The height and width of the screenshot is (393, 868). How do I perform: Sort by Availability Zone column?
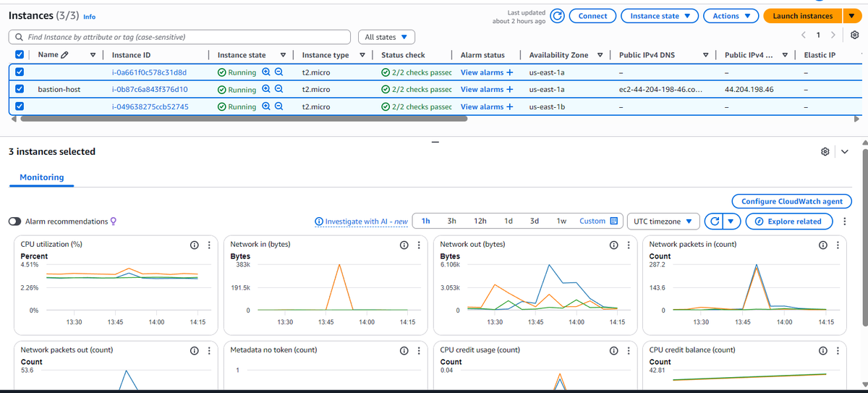point(600,55)
